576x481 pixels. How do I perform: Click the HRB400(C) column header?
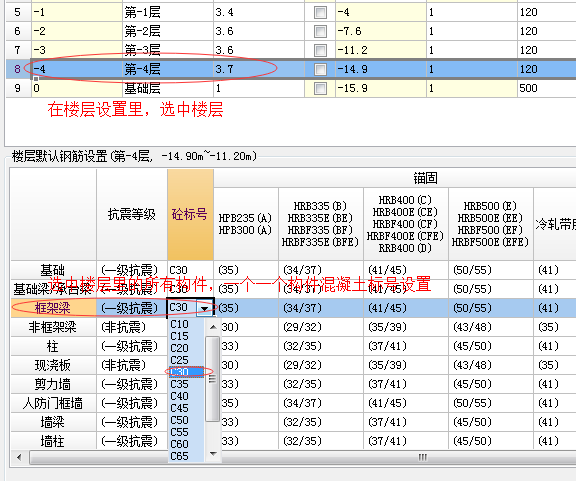click(x=406, y=224)
